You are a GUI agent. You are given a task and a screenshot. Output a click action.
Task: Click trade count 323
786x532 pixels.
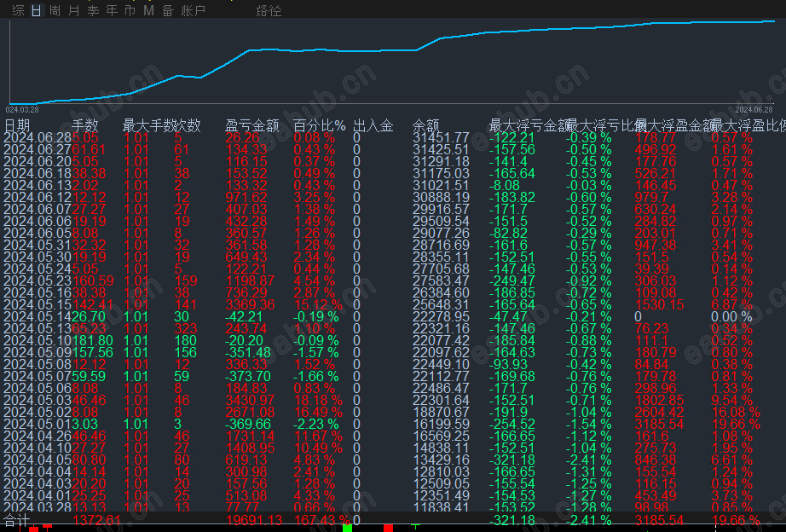[186, 329]
